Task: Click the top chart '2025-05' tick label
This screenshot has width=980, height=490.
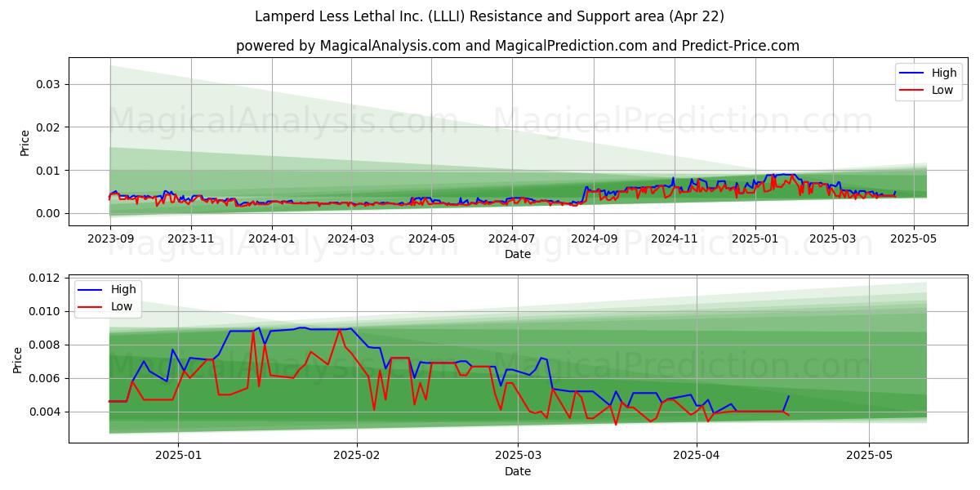Action: click(x=913, y=238)
